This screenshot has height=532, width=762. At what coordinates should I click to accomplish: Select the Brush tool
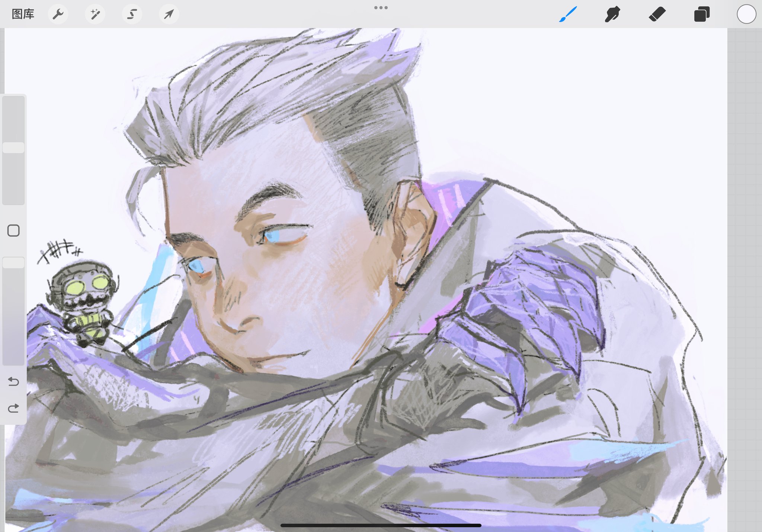click(568, 14)
